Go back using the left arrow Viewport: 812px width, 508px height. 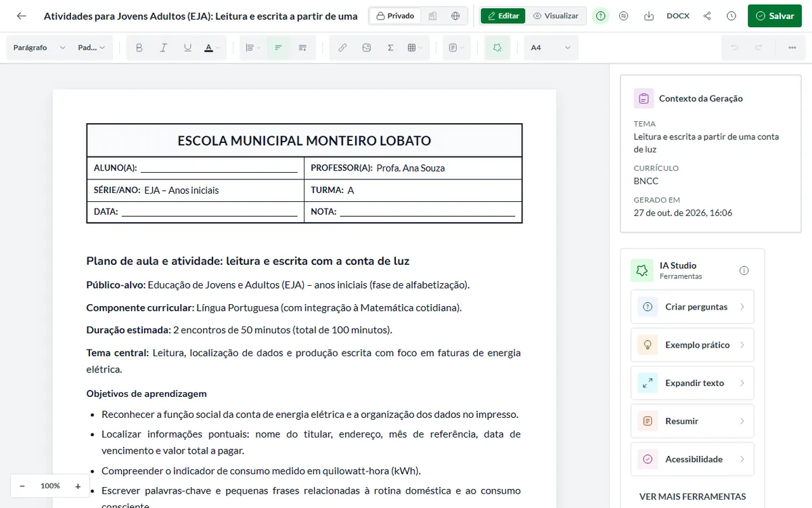tap(22, 16)
